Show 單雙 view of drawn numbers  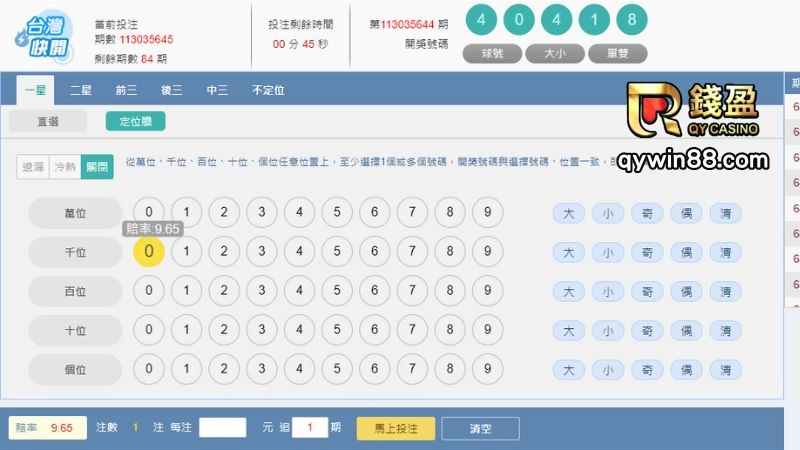[x=616, y=53]
